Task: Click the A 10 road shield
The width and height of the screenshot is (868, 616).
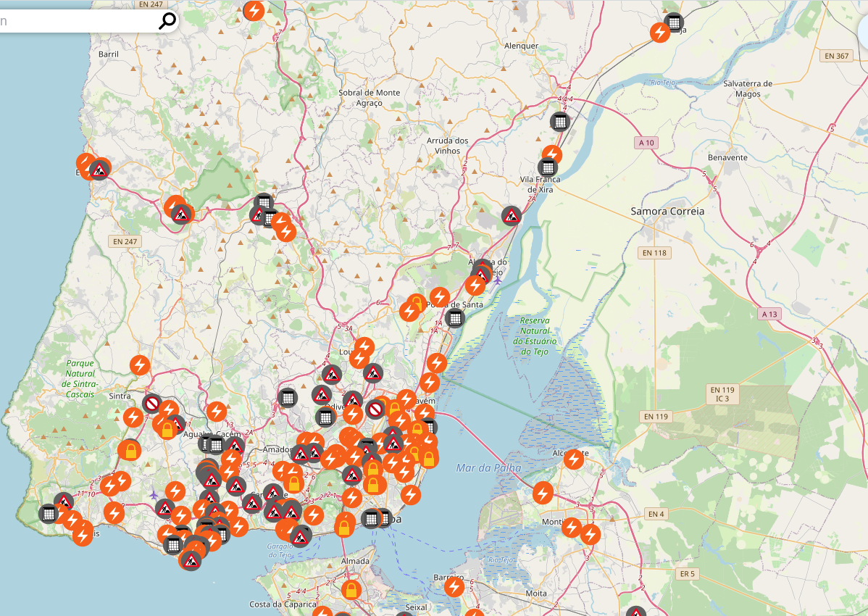Action: (x=646, y=143)
